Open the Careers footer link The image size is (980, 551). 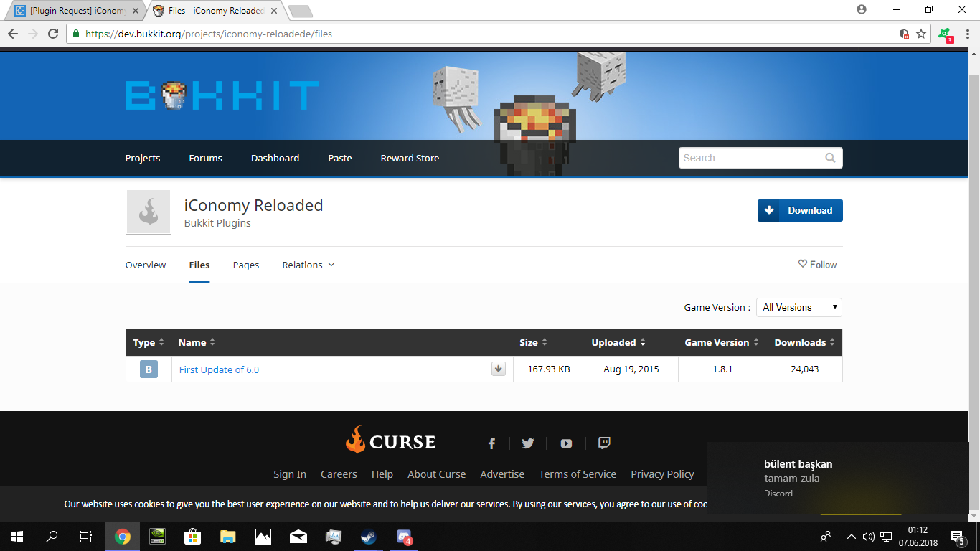[339, 474]
